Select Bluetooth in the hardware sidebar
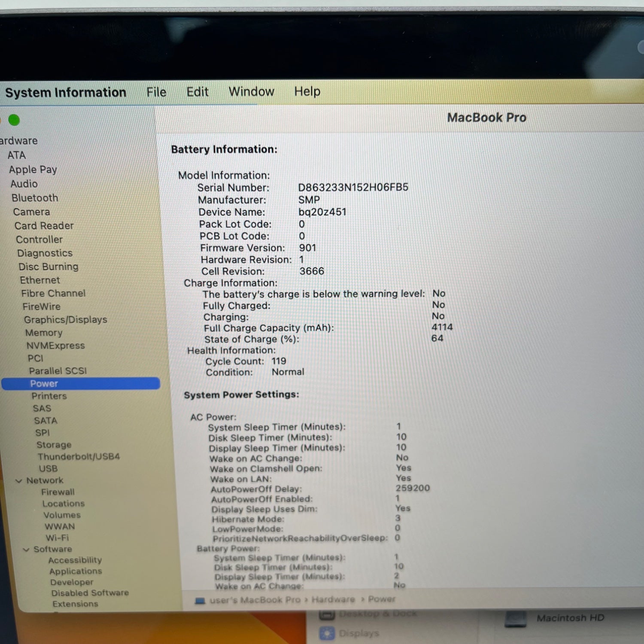The height and width of the screenshot is (644, 644). [35, 198]
